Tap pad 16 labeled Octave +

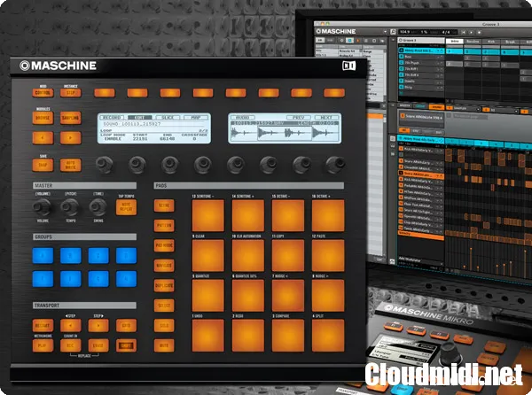327,216
